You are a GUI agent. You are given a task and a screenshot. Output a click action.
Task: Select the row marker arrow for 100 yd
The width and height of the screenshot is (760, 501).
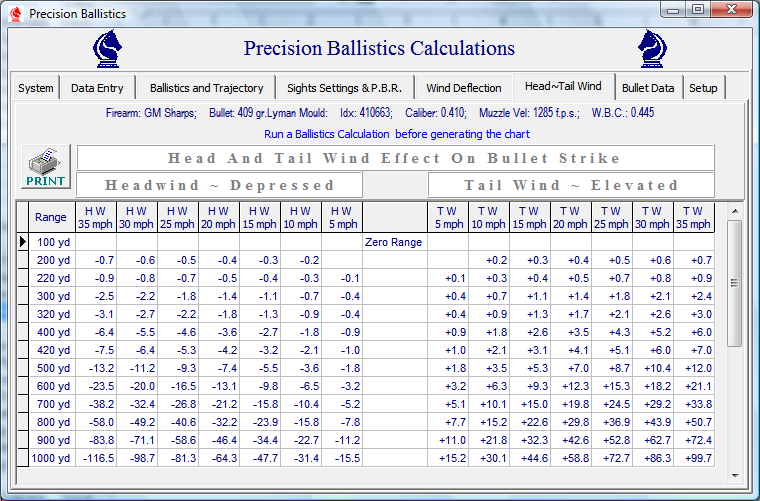[x=23, y=242]
